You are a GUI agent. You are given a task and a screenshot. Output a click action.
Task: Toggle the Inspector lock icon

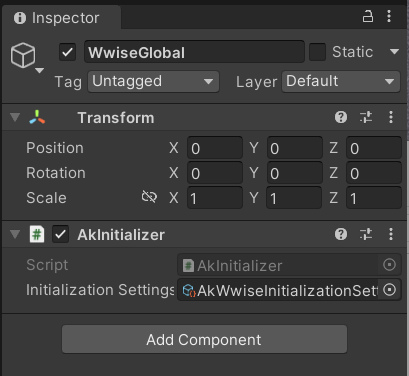[368, 16]
